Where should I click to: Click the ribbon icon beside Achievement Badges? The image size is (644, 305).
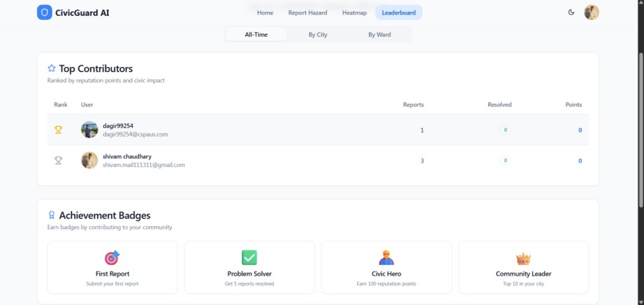pyautogui.click(x=51, y=215)
